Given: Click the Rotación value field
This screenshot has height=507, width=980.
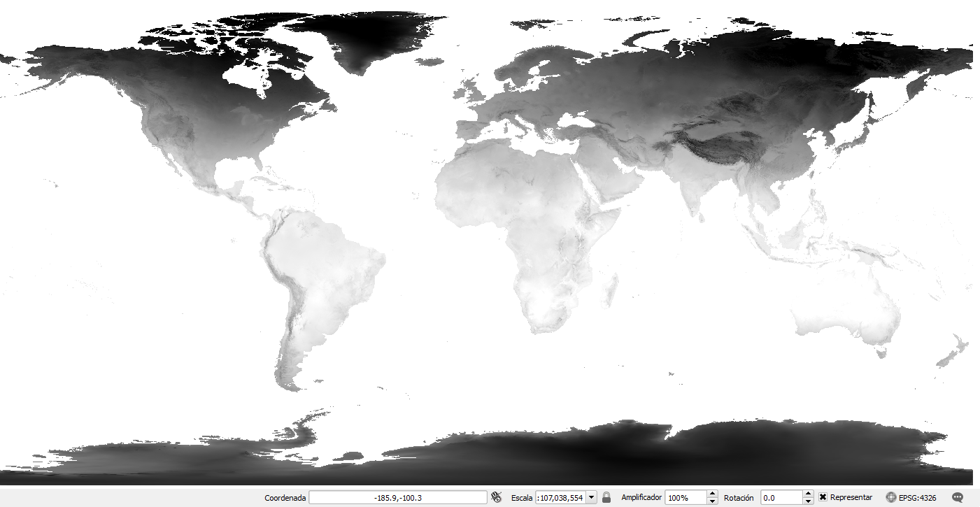Looking at the screenshot, I should 782,497.
